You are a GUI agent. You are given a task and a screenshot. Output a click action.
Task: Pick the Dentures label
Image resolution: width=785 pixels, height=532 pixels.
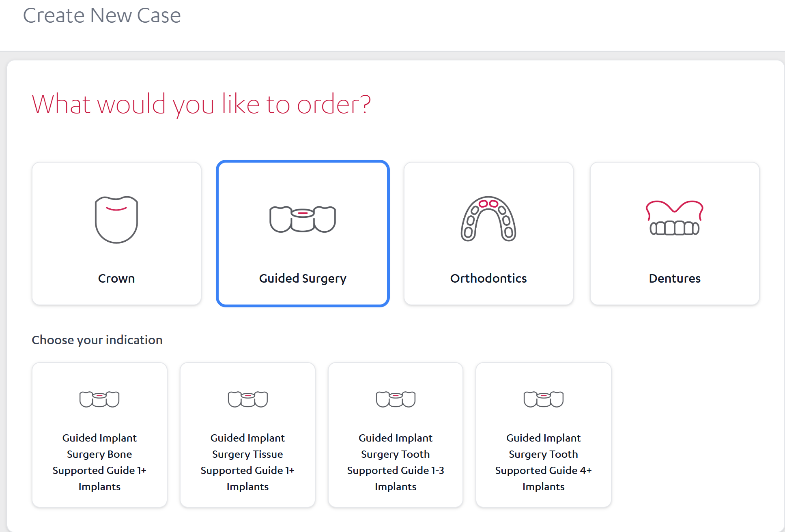pyautogui.click(x=675, y=279)
